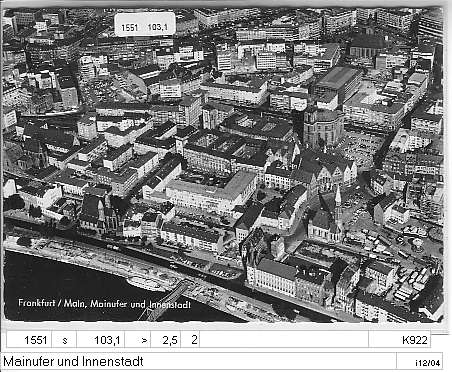Select the 2,5 value cell

click(166, 340)
